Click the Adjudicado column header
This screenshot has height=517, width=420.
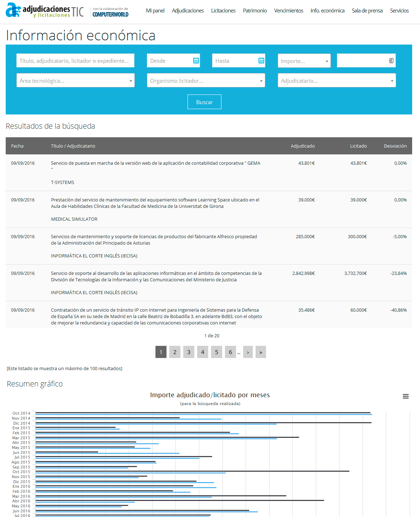pos(303,146)
